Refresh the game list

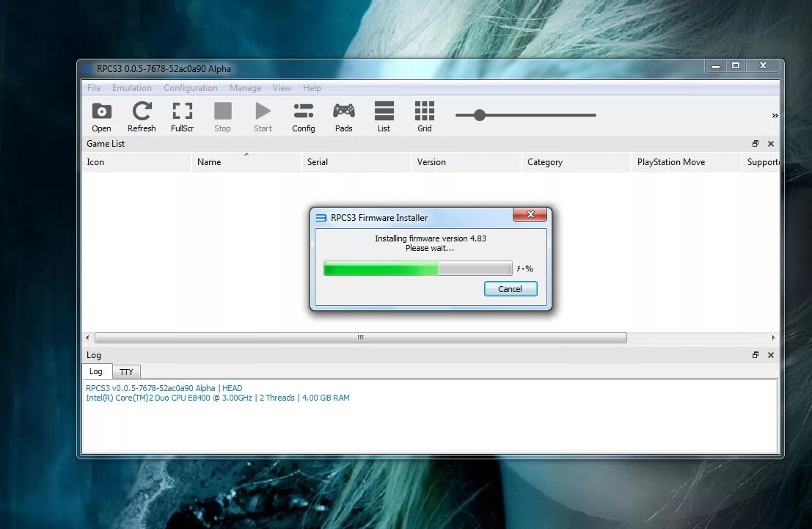pos(142,117)
